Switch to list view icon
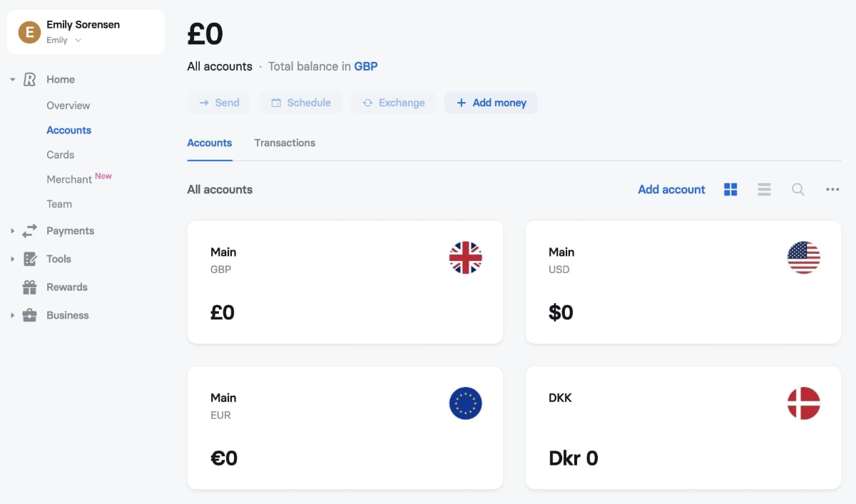 (x=764, y=190)
